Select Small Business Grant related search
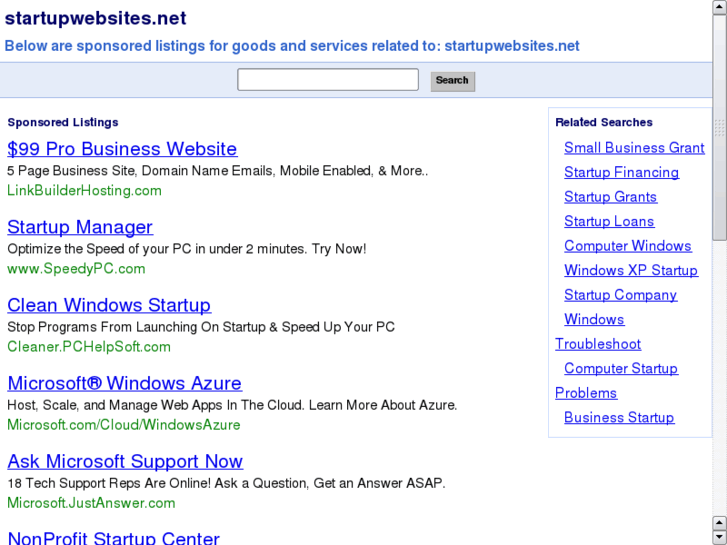The width and height of the screenshot is (727, 545). [x=634, y=148]
